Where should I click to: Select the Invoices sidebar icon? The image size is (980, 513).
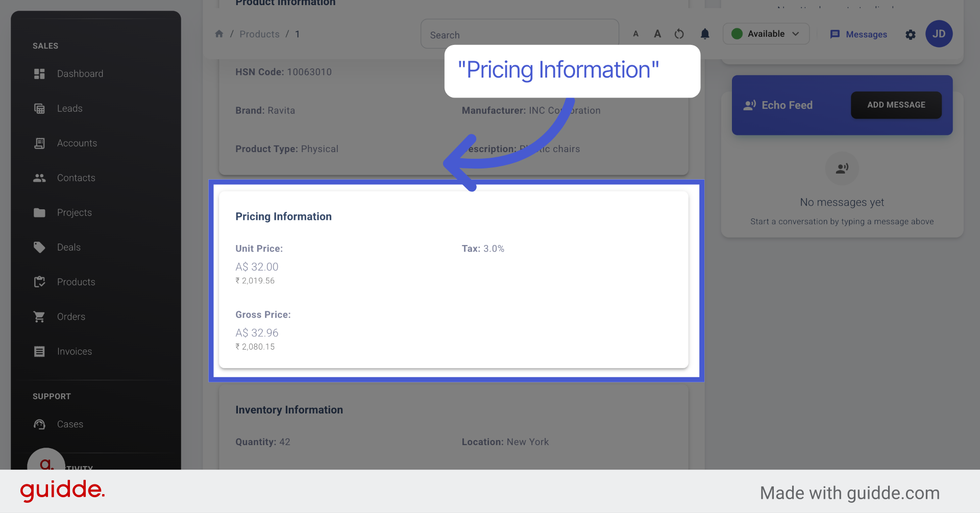[39, 351]
